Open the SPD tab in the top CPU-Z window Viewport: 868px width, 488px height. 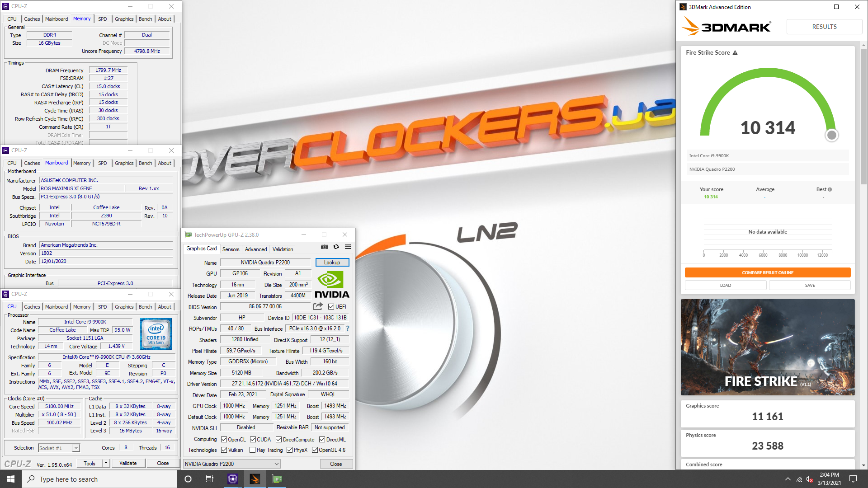tap(103, 19)
